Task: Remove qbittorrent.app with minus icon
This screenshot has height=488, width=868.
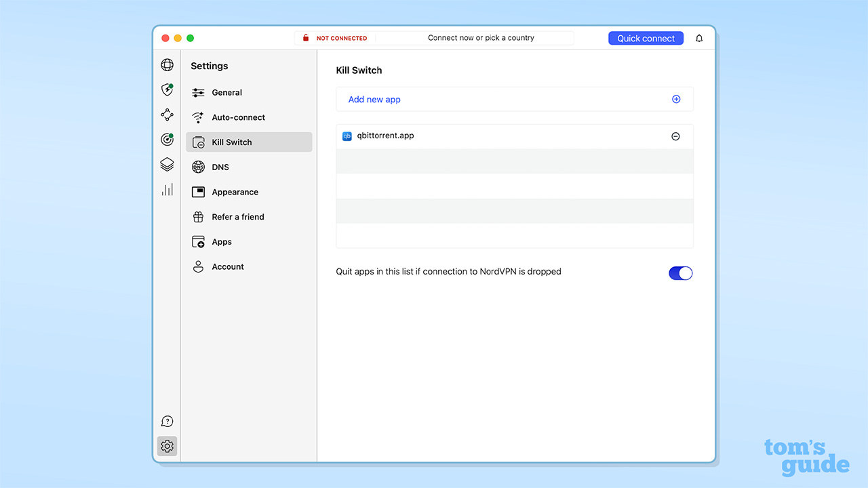Action: (x=675, y=136)
